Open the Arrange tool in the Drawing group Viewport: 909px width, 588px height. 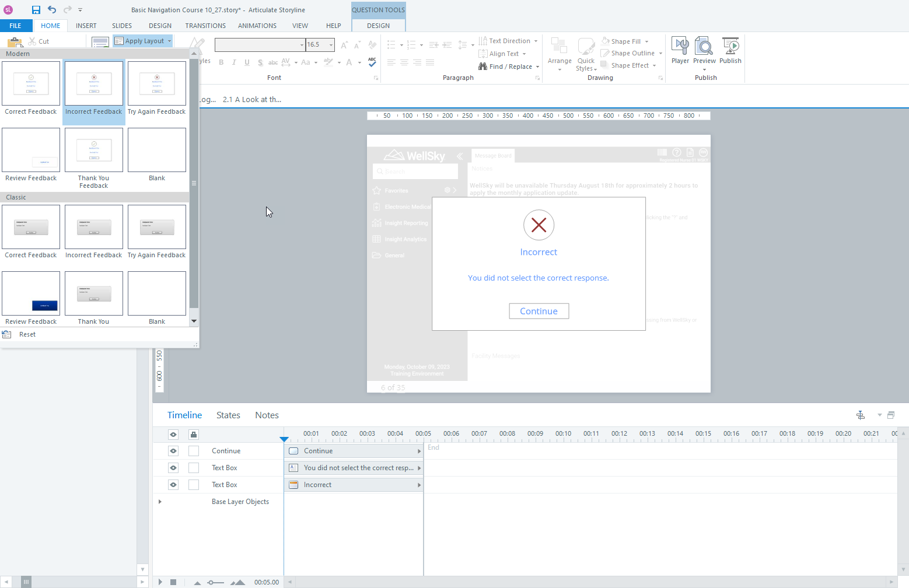559,52
